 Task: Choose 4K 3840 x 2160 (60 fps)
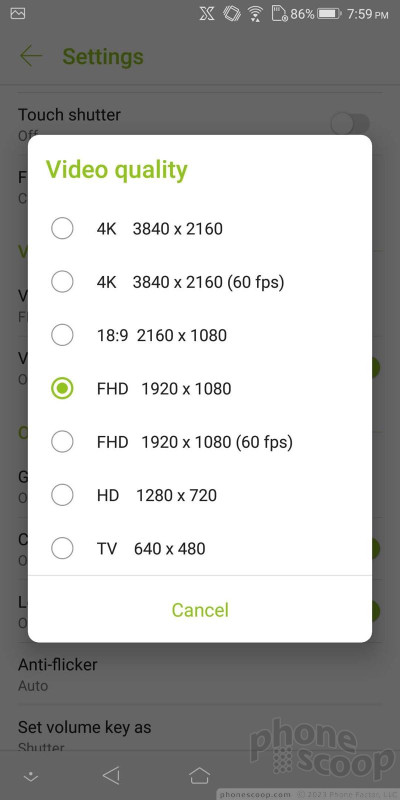[199, 282]
